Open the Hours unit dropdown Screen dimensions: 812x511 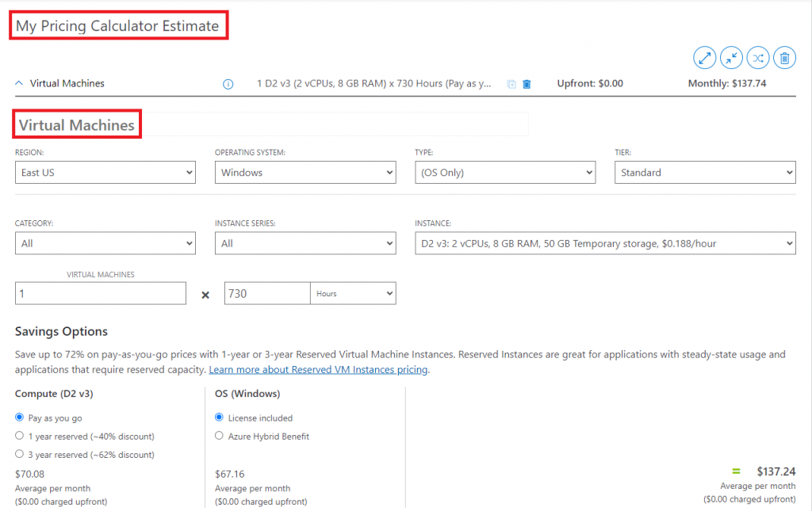tap(353, 293)
